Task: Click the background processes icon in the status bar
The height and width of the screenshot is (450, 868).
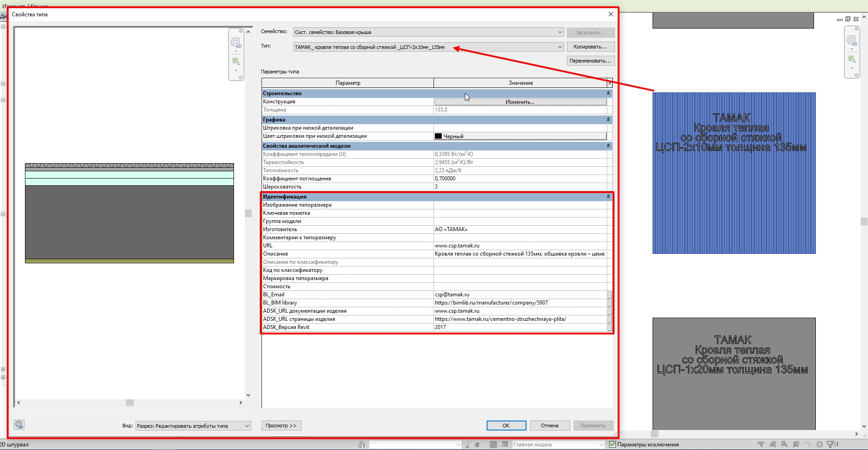Action: coord(819,445)
